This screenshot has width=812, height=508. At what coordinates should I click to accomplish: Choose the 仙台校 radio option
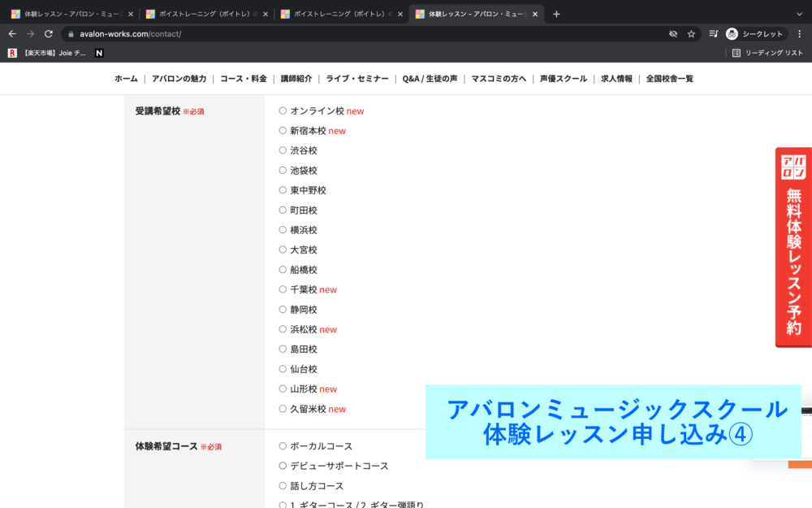click(283, 369)
